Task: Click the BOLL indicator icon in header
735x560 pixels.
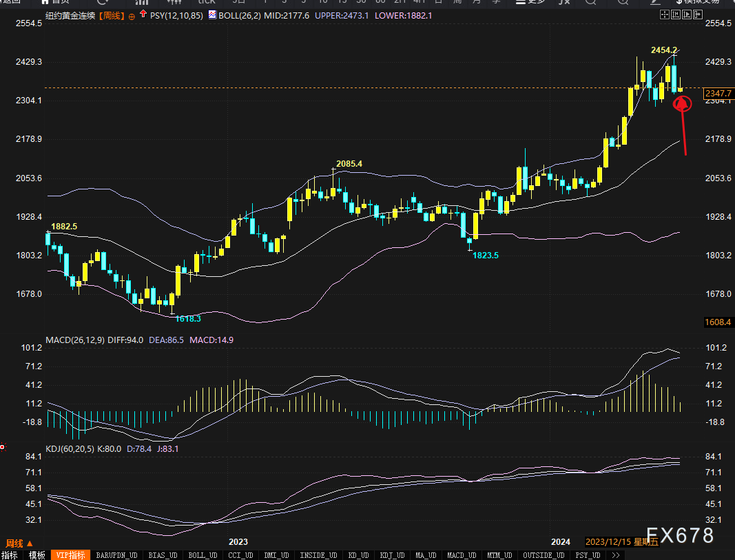Action: 212,14
